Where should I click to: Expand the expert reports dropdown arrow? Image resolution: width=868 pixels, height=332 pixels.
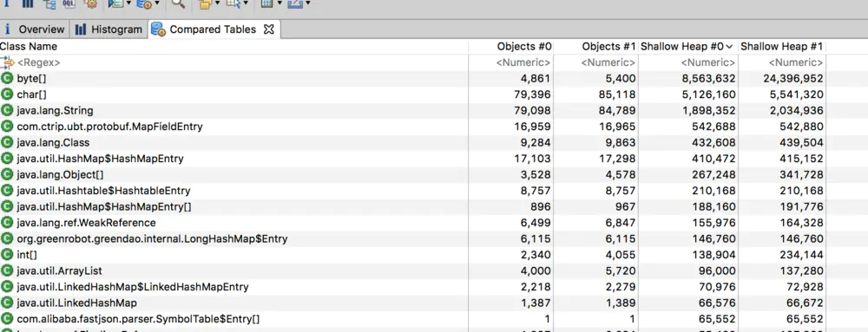(x=128, y=3)
